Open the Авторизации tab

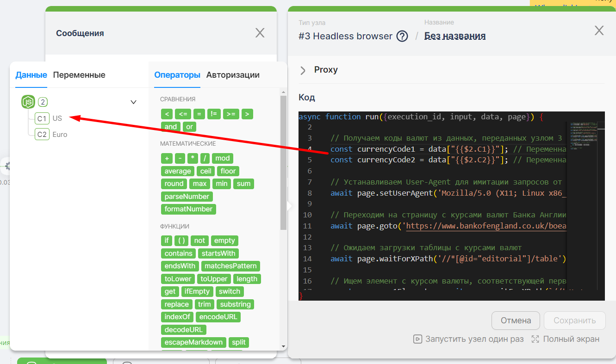233,75
